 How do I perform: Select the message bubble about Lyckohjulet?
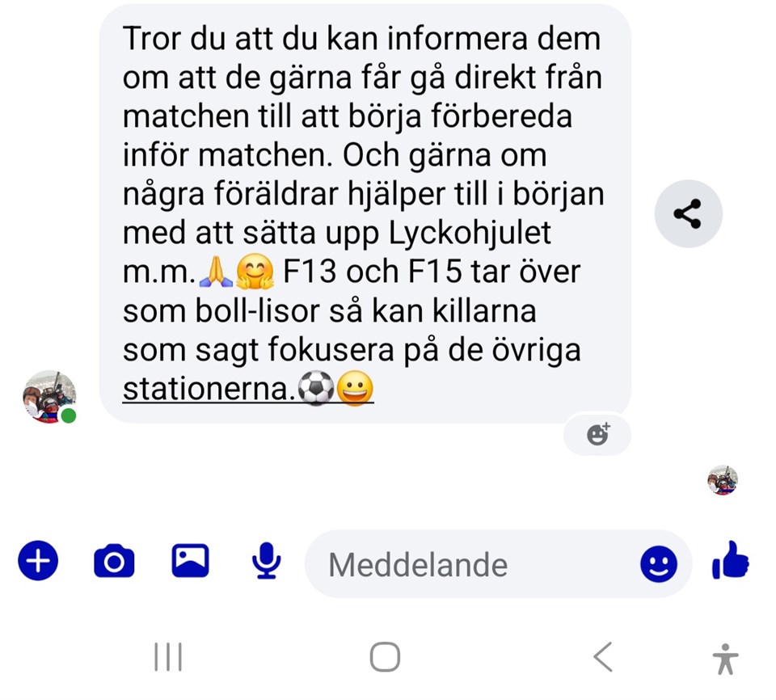click(365, 213)
